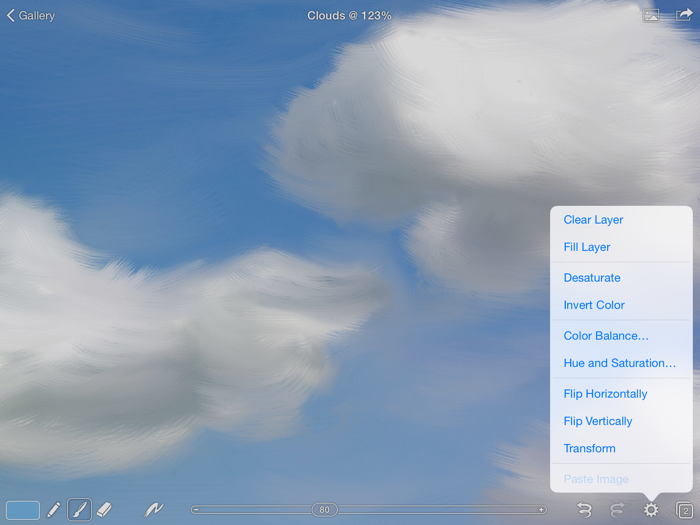Image resolution: width=700 pixels, height=525 pixels.
Task: Tap the share export arrow icon
Action: click(684, 15)
